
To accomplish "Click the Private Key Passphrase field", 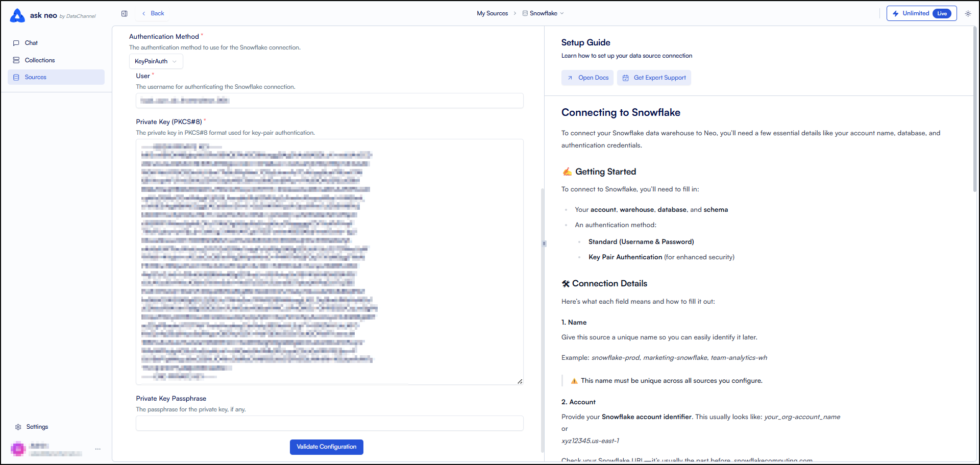I will tap(330, 423).
